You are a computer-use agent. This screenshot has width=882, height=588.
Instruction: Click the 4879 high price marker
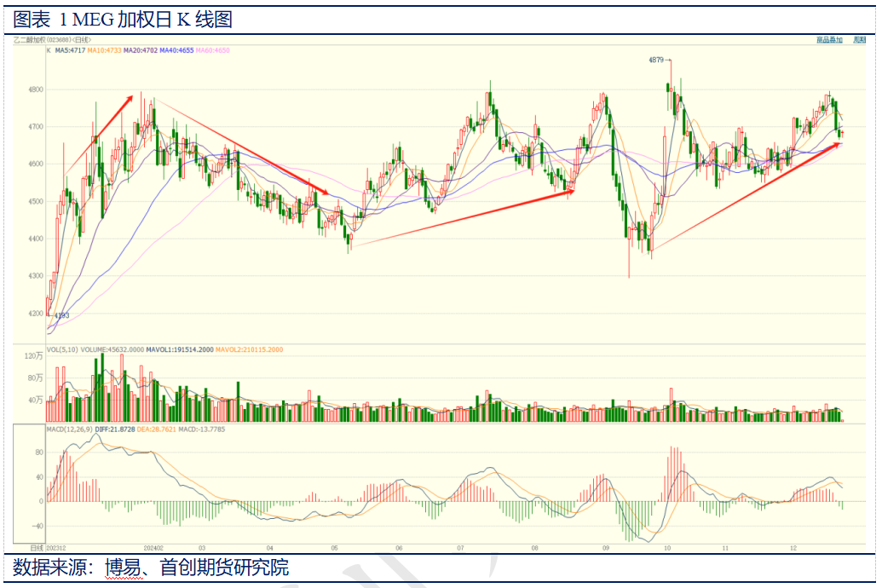click(655, 61)
